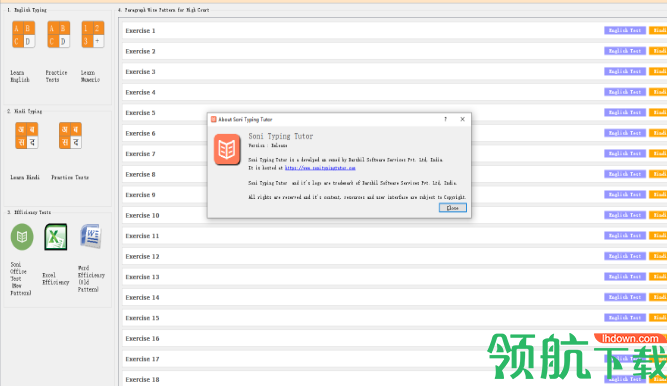
Task: Start English Test for Exercise 15
Action: (x=625, y=318)
